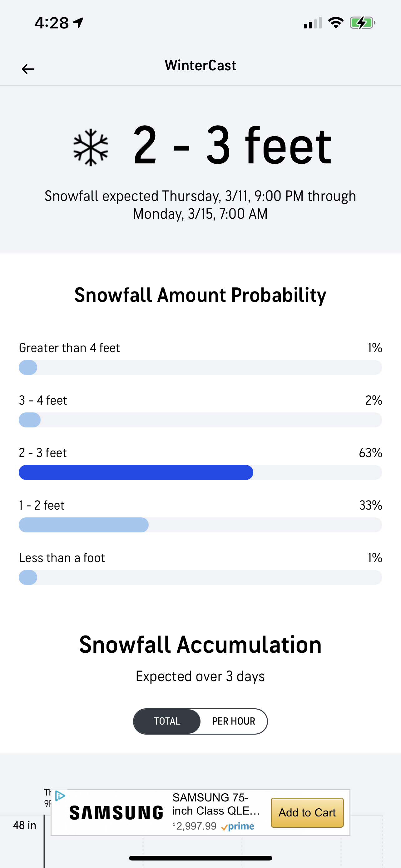Tap the WinterCast page title
This screenshot has height=868, width=401.
pos(200,65)
